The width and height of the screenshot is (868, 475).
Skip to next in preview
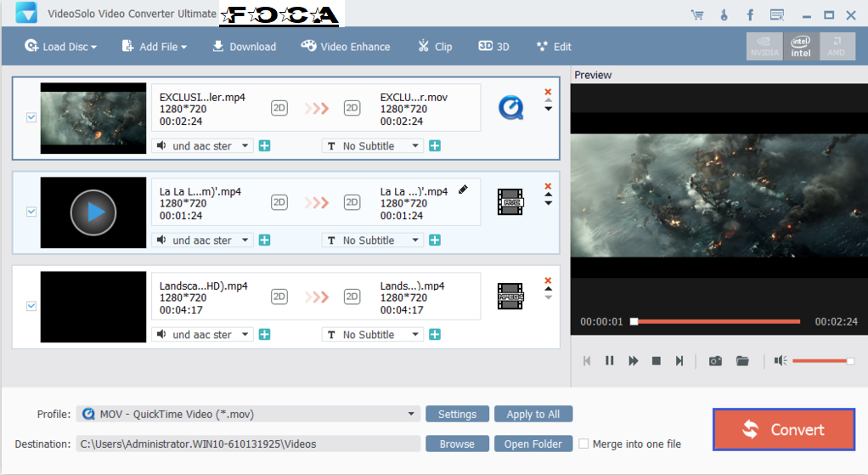click(679, 361)
